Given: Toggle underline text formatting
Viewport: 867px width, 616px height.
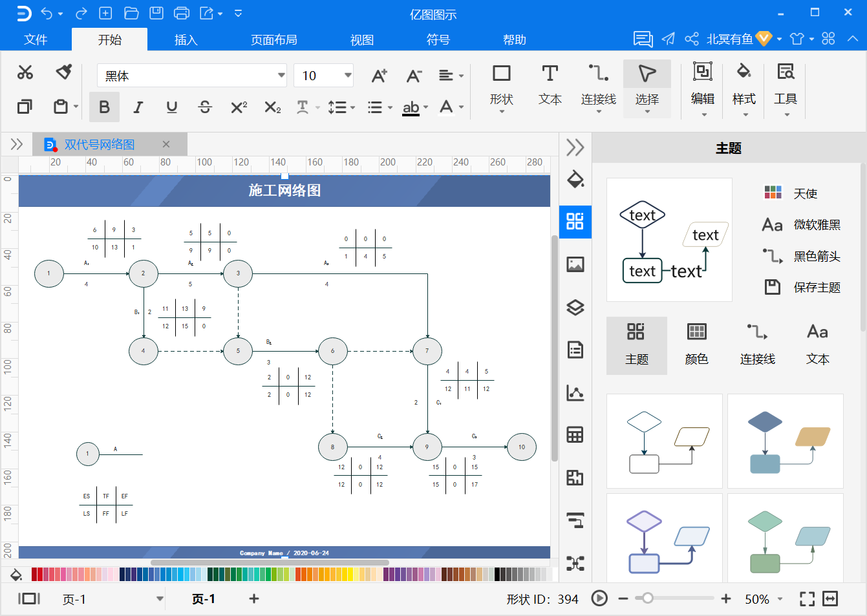Looking at the screenshot, I should click(171, 107).
